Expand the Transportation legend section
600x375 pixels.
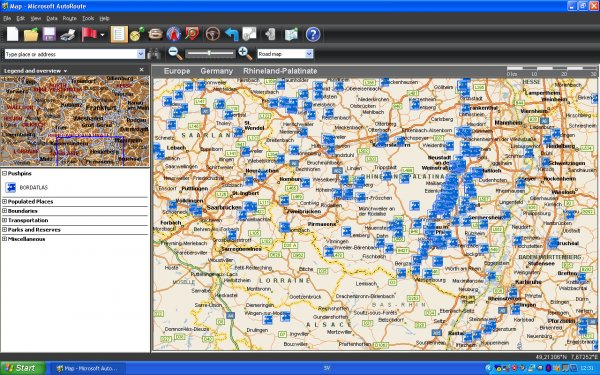click(4, 220)
